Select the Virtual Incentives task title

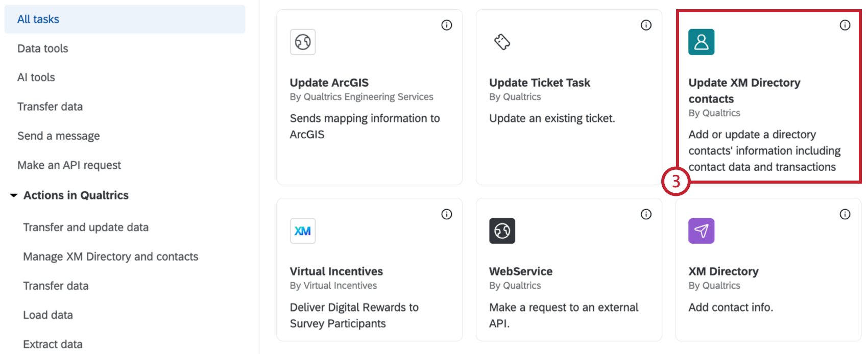336,271
